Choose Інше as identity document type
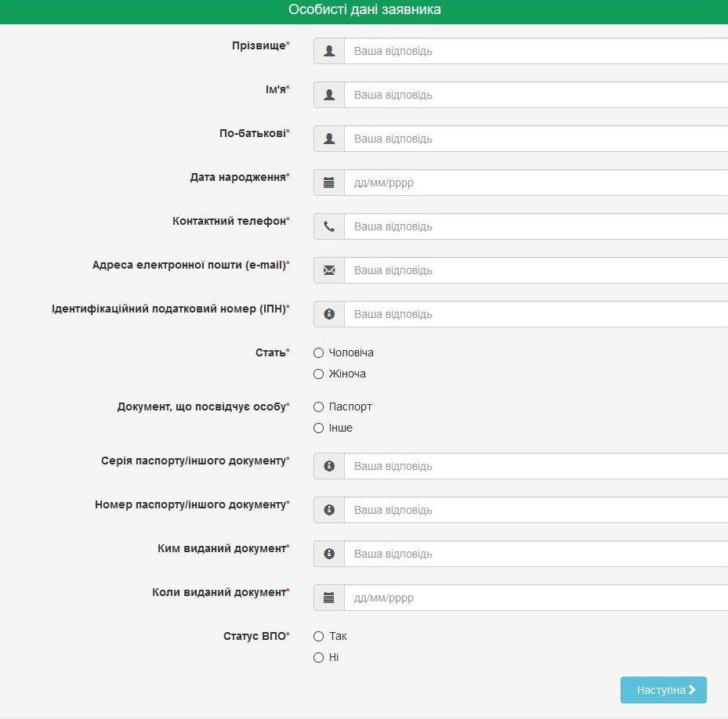The image size is (728, 719). tap(318, 428)
